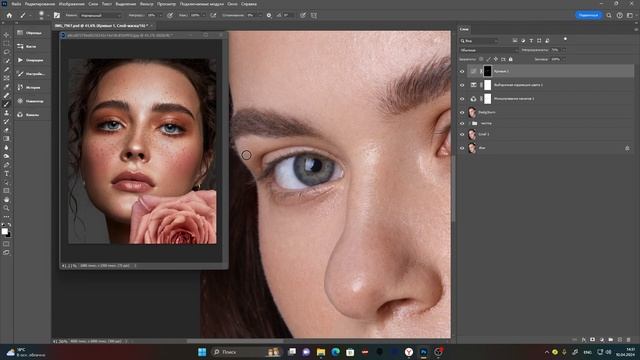The width and height of the screenshot is (640, 360).
Task: Swap foreground and background colors icon
Action: click(x=9, y=225)
